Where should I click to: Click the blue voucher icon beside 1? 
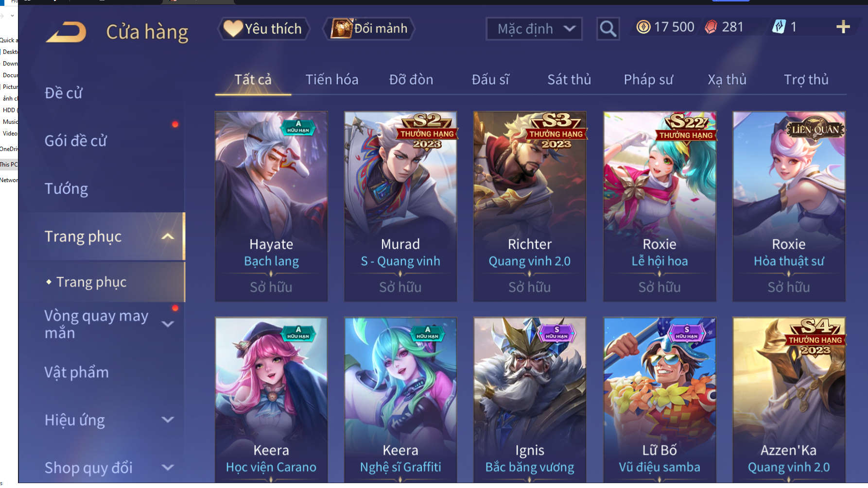779,27
